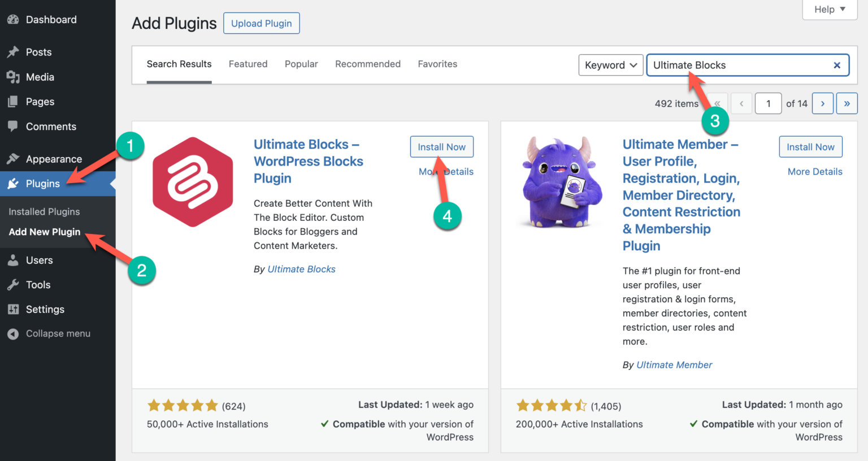Open the Popular plugins tab
This screenshot has width=868, height=461.
[301, 64]
